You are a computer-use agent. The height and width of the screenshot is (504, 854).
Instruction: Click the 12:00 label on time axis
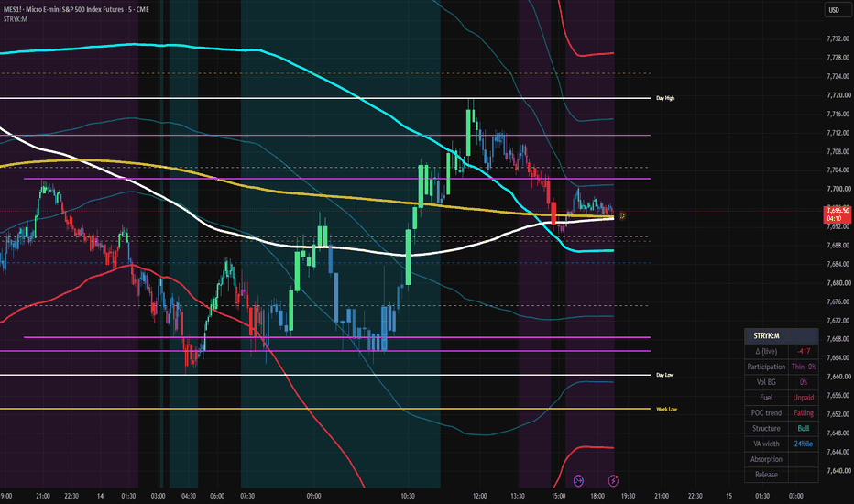pyautogui.click(x=480, y=496)
